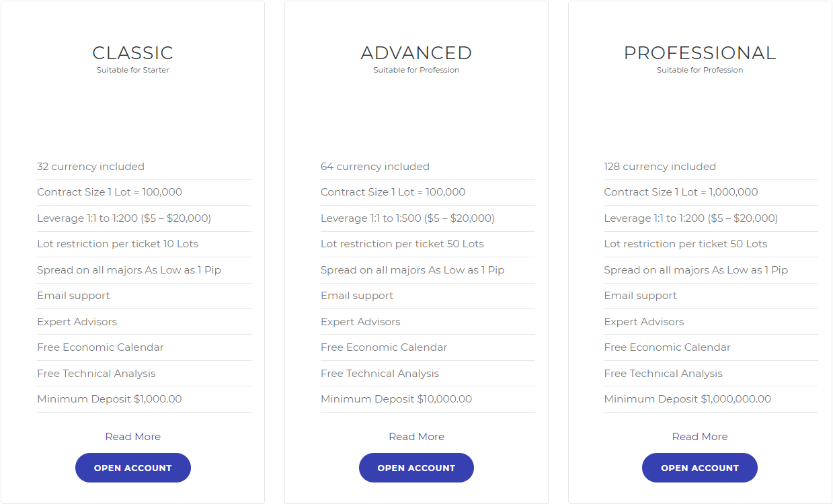Click 'Suitable for Starter' subtitle
This screenshot has height=504, width=833.
coord(133,70)
